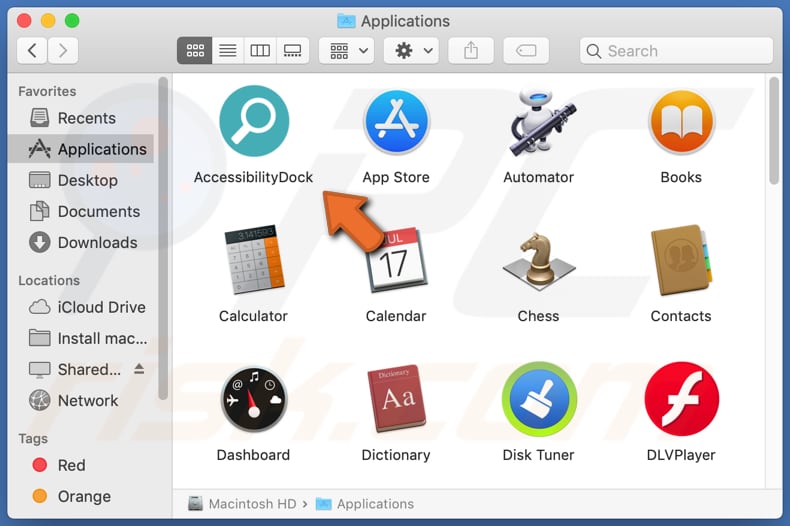This screenshot has height=526, width=790.
Task: Switch to icon view mode
Action: click(x=195, y=50)
